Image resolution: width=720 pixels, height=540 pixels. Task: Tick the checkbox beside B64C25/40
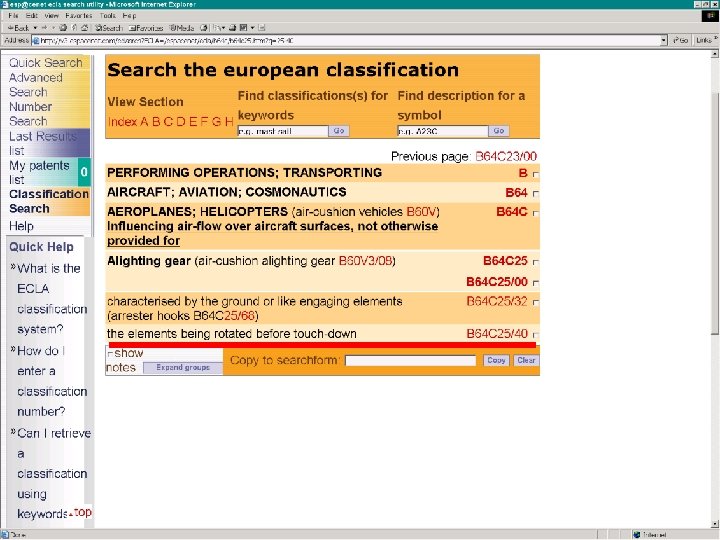pos(535,335)
